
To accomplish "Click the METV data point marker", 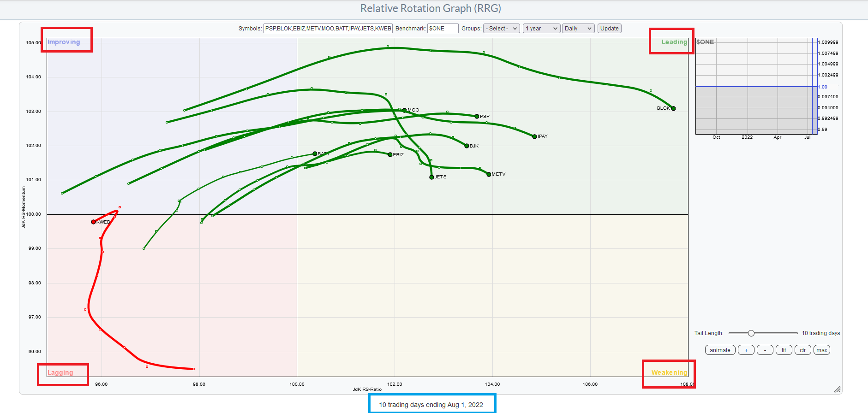I will pos(489,174).
